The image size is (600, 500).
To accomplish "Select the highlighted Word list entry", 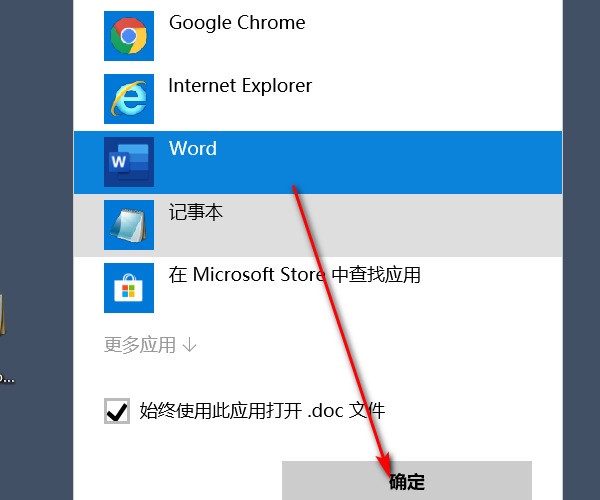I will 318,162.
